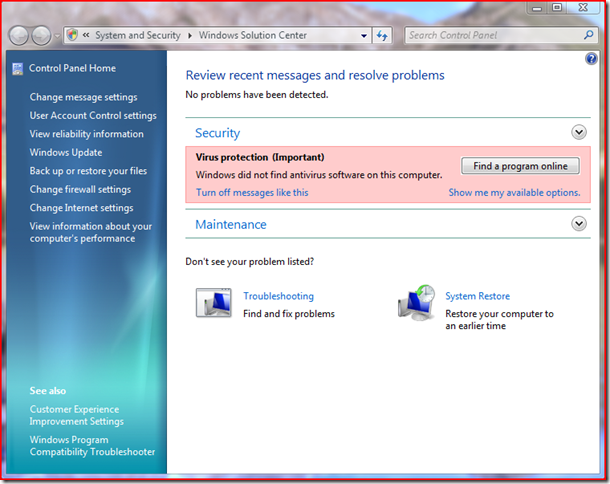Close the Solution Center window
This screenshot has height=484, width=610.
pos(583,8)
